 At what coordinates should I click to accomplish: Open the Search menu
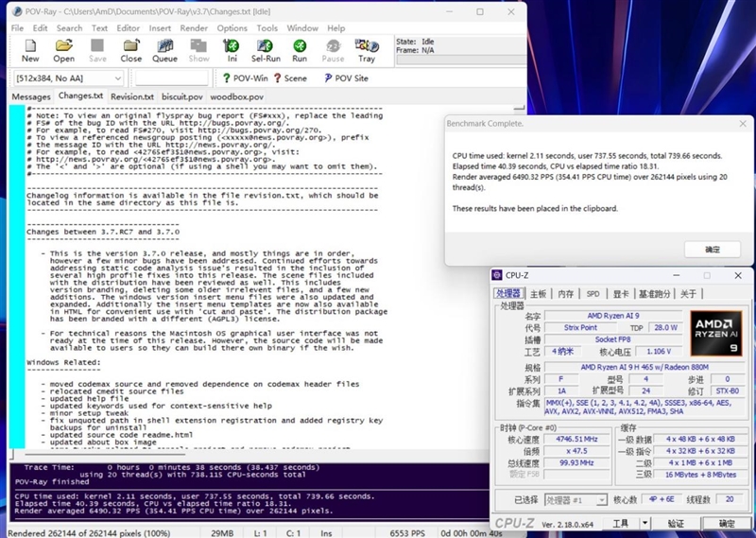(69, 28)
